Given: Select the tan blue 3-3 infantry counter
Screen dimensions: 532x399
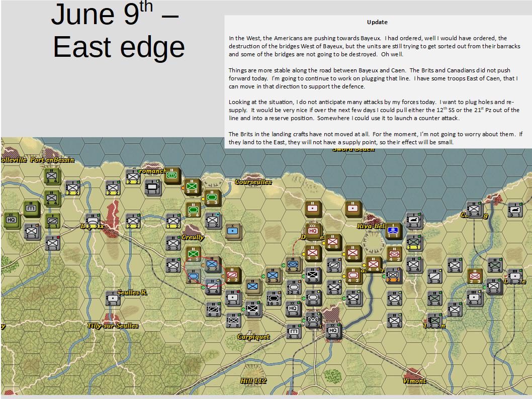Looking at the screenshot, I should pyautogui.click(x=274, y=275).
